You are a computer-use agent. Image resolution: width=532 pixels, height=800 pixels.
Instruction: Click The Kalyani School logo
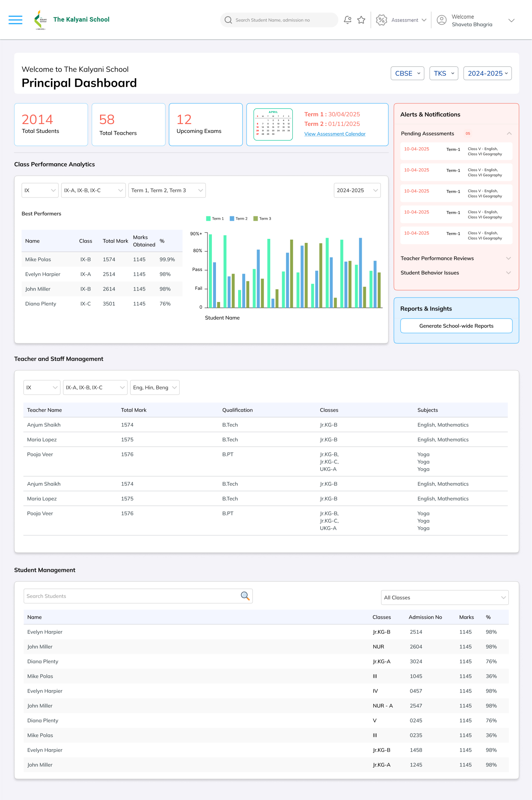click(40, 20)
